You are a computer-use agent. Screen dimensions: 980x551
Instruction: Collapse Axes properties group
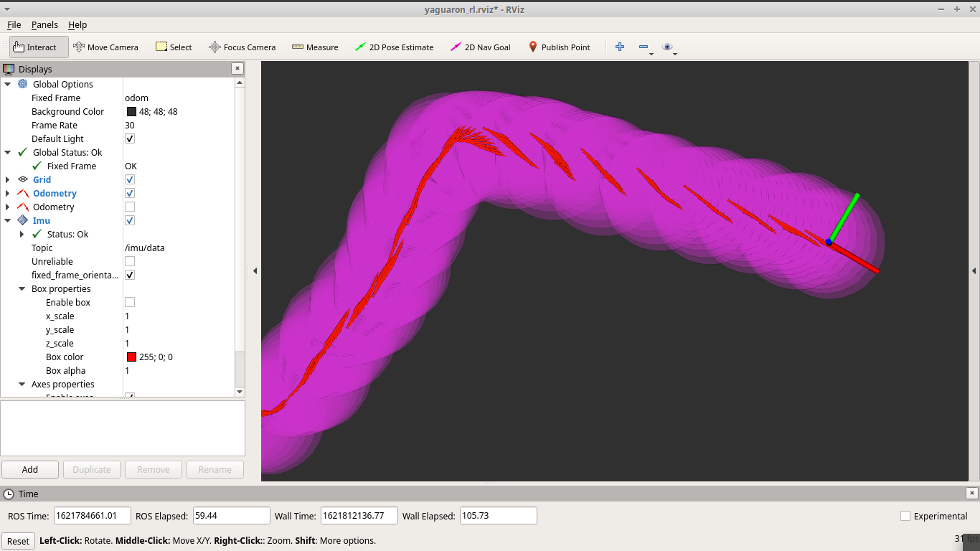tap(22, 384)
